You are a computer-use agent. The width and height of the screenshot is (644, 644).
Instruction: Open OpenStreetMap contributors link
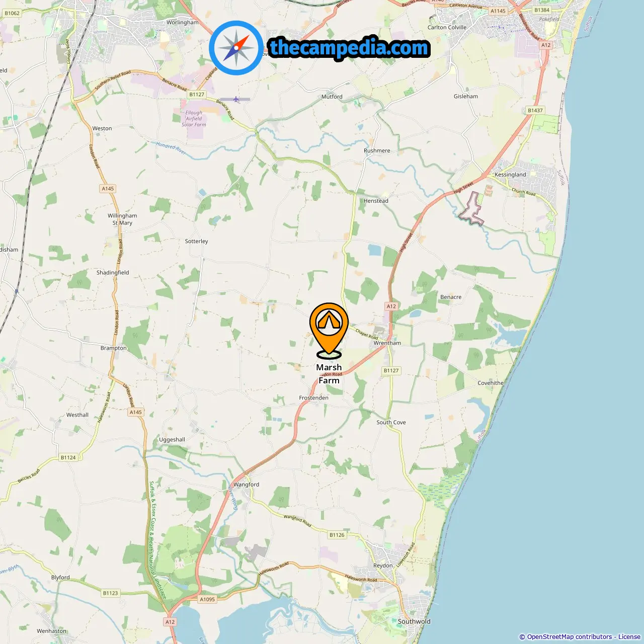point(570,637)
